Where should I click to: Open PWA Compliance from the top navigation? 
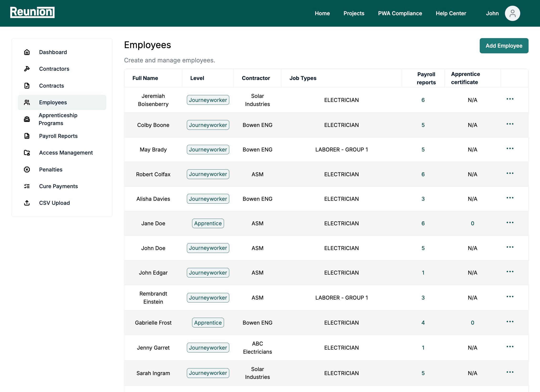click(x=400, y=13)
